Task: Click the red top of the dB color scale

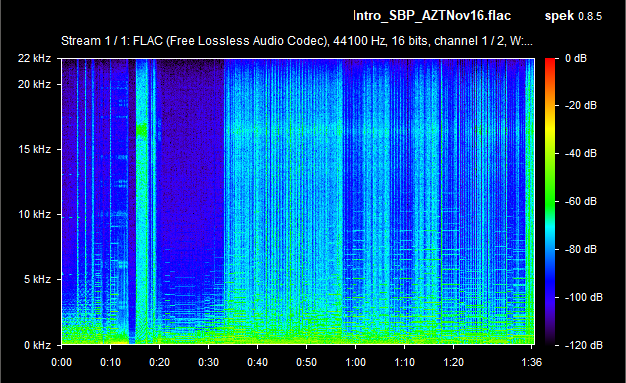Action: coord(550,63)
